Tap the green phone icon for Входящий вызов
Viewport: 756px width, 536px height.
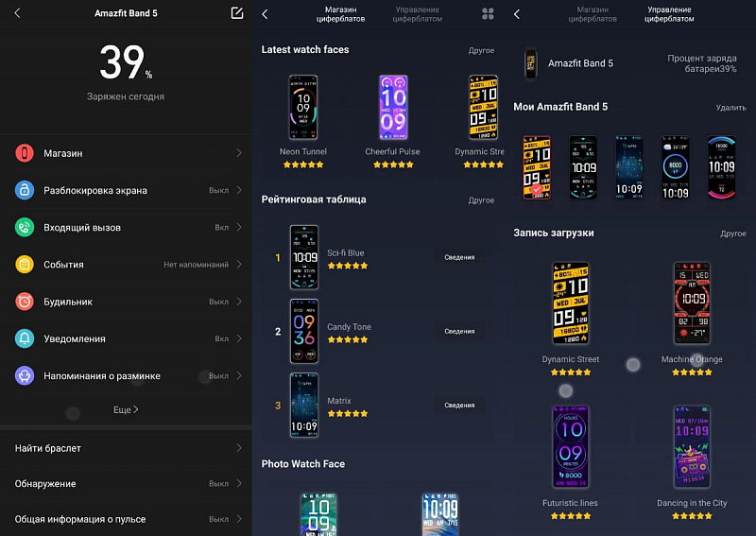25,227
